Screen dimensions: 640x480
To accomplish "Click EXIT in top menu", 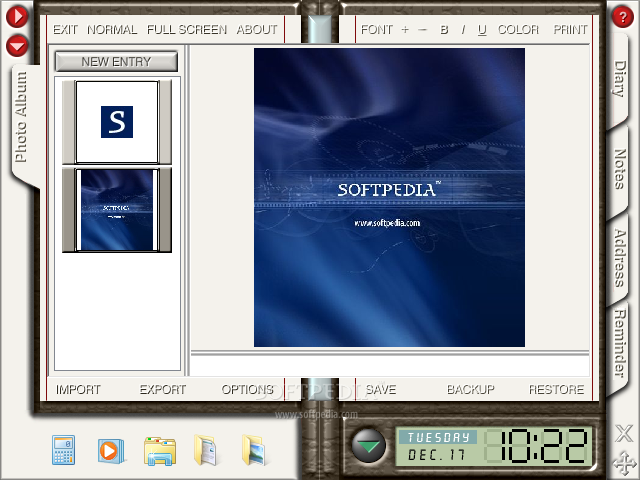I will click(x=65, y=29).
